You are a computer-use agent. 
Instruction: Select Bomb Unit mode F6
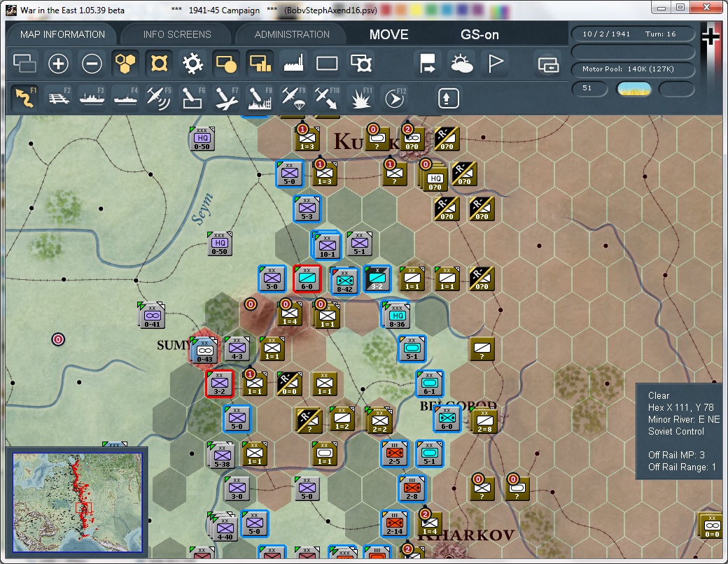tap(192, 97)
